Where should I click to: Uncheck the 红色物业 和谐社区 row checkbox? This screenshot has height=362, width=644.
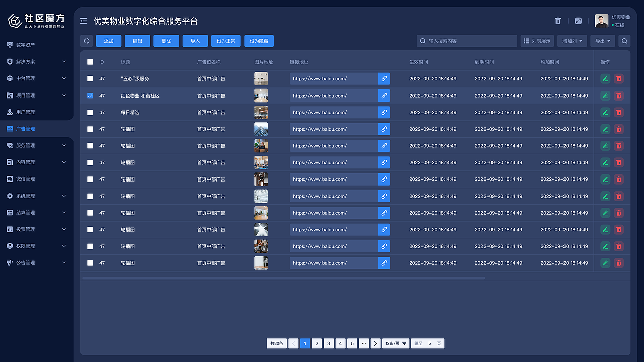click(x=90, y=96)
